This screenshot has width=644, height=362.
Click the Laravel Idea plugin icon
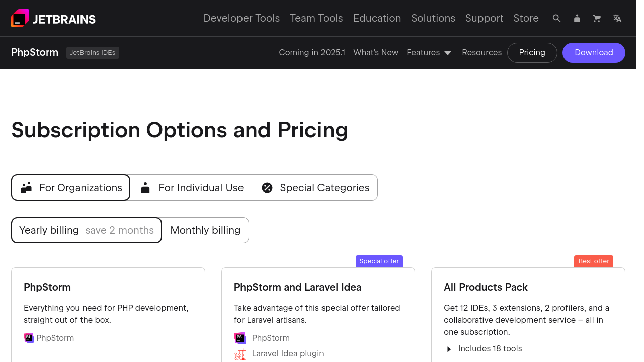coord(240,354)
